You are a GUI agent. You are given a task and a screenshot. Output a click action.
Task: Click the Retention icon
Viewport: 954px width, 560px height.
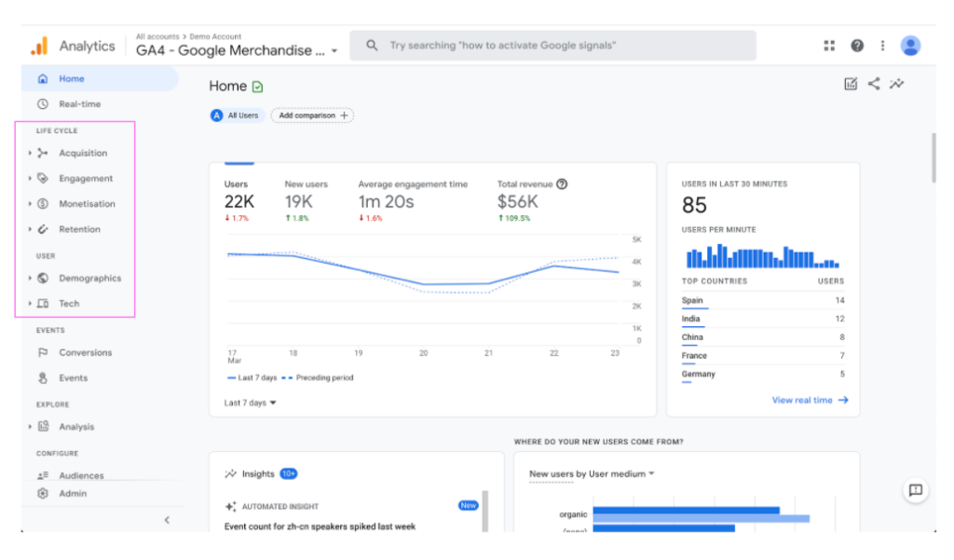43,229
